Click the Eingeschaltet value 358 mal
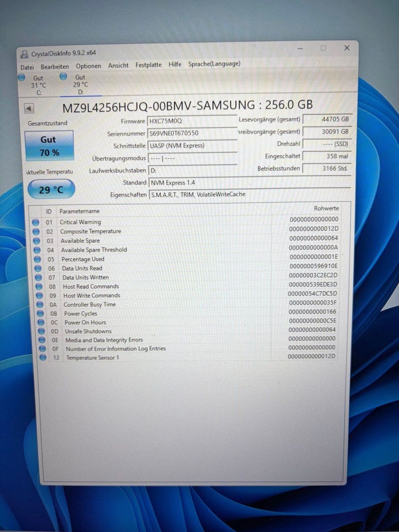The height and width of the screenshot is (532, 399). (327, 156)
